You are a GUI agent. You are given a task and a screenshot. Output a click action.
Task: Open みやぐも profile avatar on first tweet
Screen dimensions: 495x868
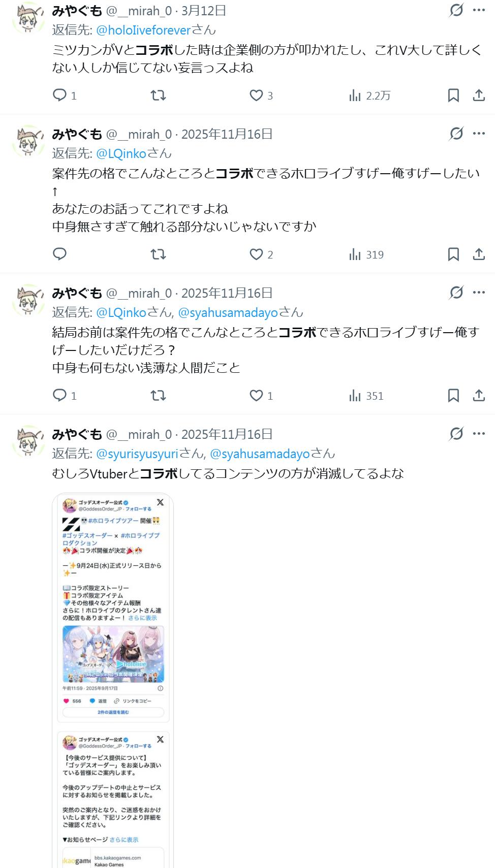[x=28, y=18]
